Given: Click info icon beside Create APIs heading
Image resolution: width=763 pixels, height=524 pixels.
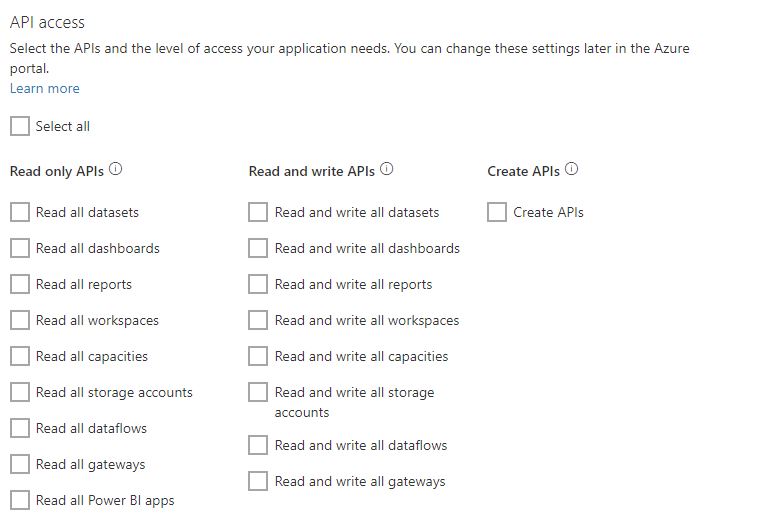Looking at the screenshot, I should click(572, 170).
